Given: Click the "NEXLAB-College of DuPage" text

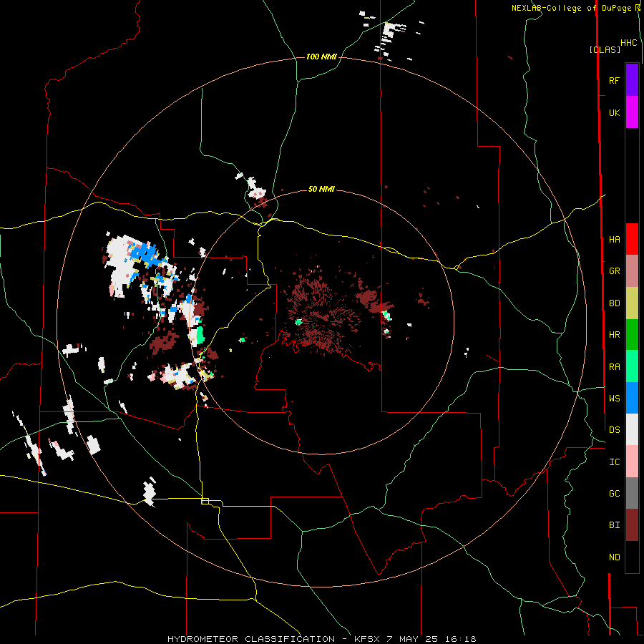Looking at the screenshot, I should pos(571,8).
